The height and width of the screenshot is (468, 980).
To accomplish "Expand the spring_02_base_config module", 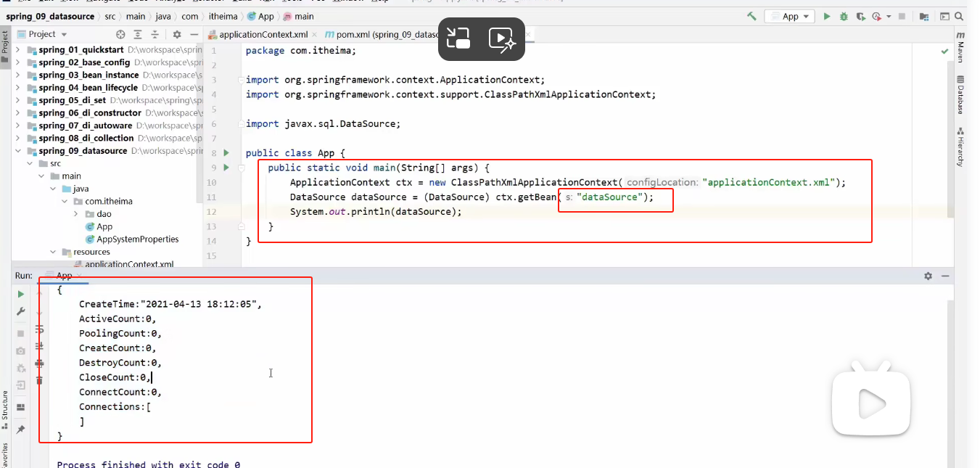I will coord(18,62).
